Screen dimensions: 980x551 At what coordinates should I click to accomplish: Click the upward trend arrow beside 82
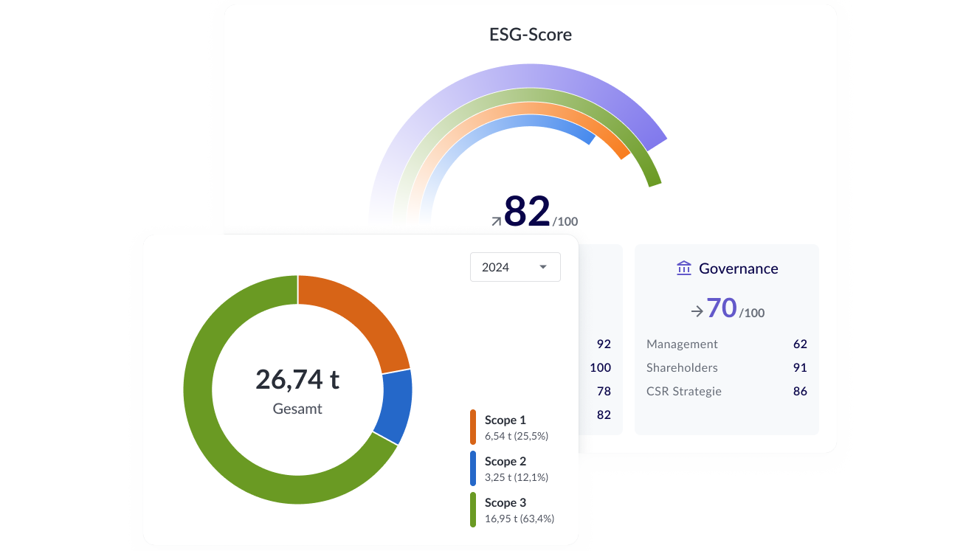tap(496, 221)
